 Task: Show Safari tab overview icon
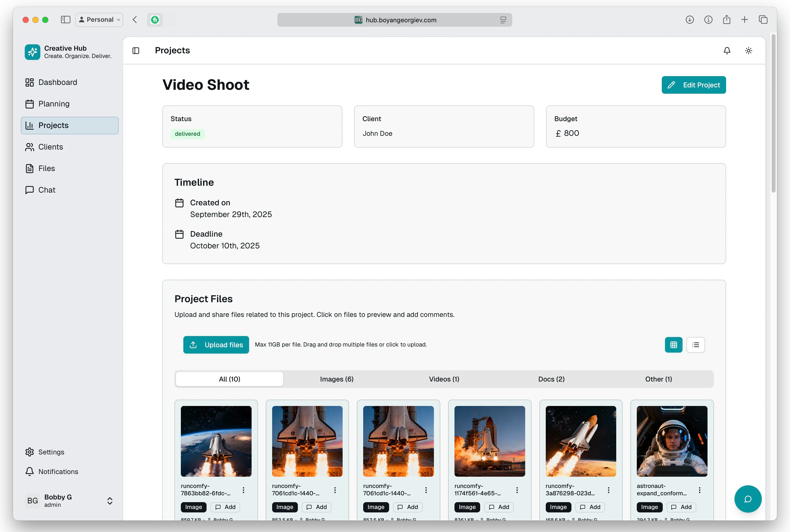click(763, 20)
